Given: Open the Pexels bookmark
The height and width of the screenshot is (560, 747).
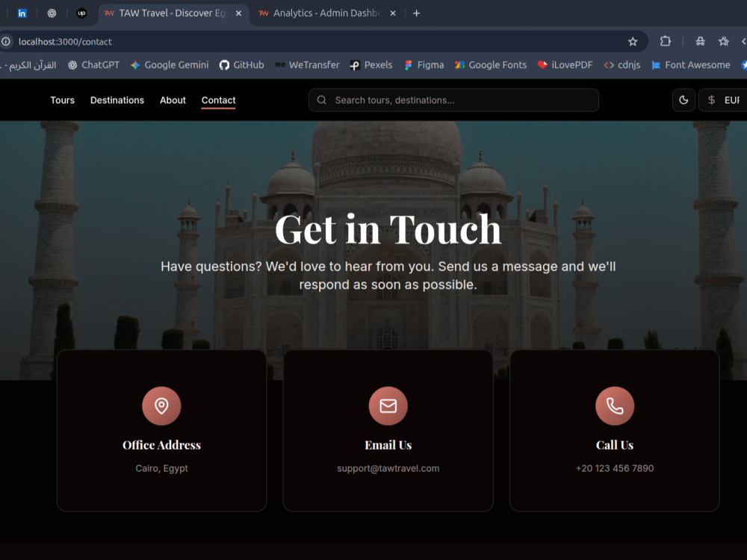Looking at the screenshot, I should tap(371, 65).
